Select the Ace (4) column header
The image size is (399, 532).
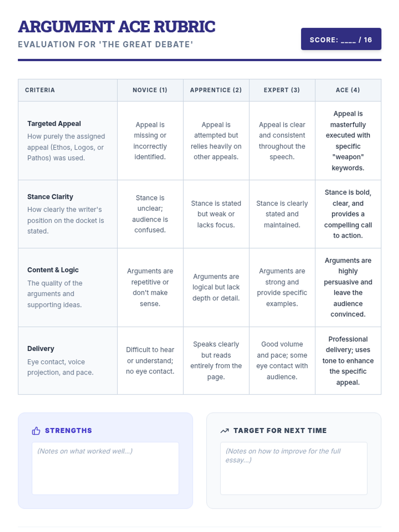[348, 90]
